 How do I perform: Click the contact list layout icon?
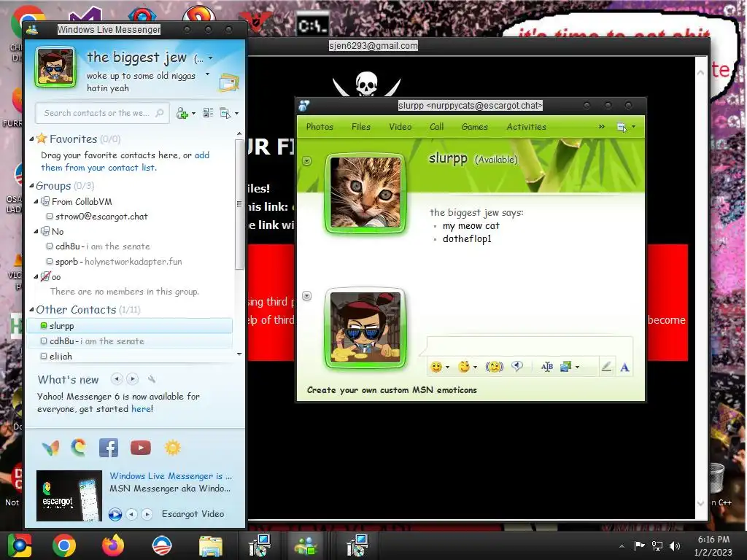(208, 113)
